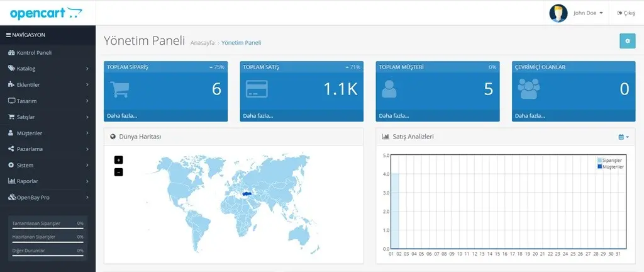Screen dimensions: 644x272
Task: Click the Sistem gear icon in sidebar
Action: coord(11,165)
